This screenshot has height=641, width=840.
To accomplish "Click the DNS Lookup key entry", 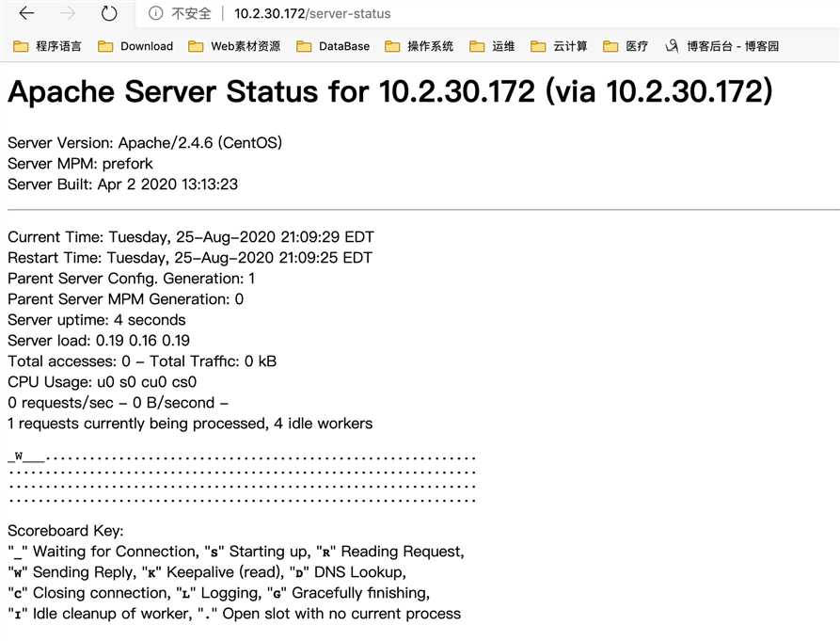I will (348, 572).
